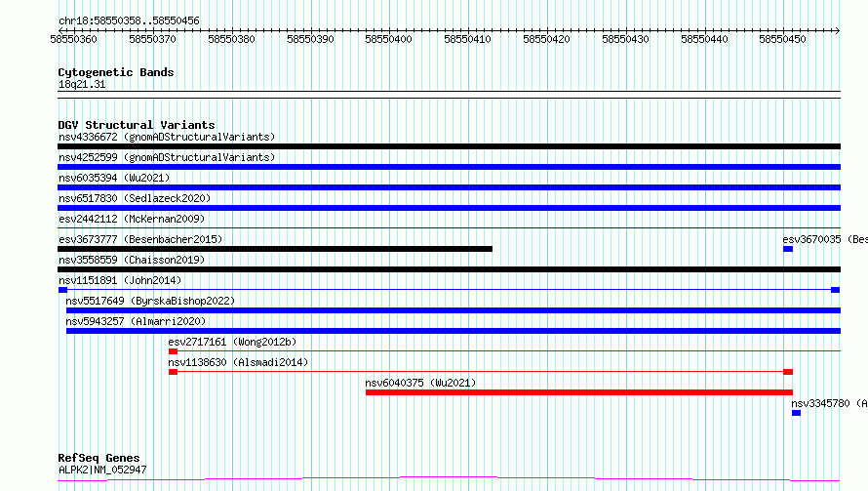Click red right end block of nsv1138630

(x=788, y=373)
